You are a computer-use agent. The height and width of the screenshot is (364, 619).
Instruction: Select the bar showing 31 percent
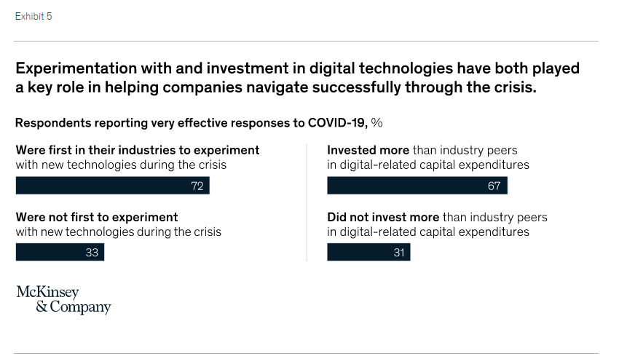(368, 252)
